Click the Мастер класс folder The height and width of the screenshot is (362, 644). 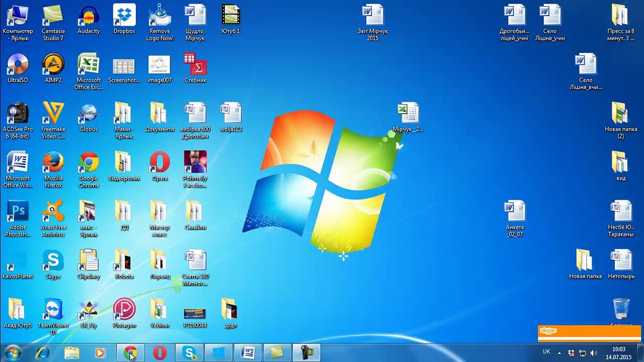click(160, 219)
